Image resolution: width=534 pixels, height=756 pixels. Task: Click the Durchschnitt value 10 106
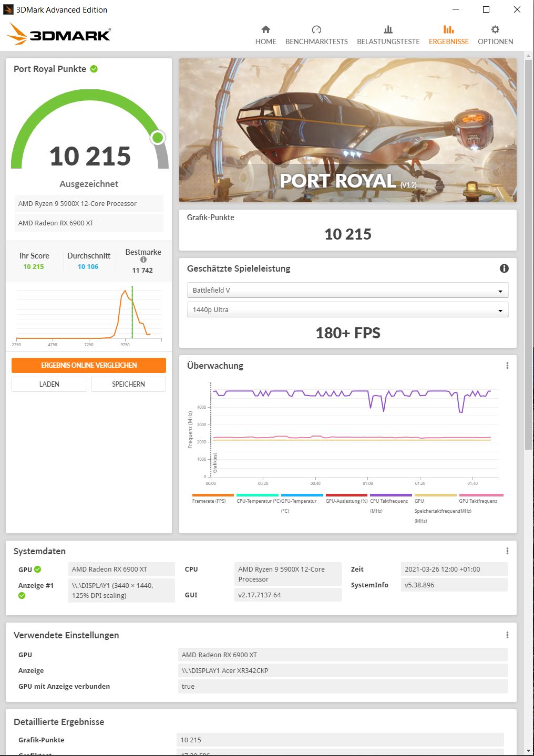pos(88,267)
